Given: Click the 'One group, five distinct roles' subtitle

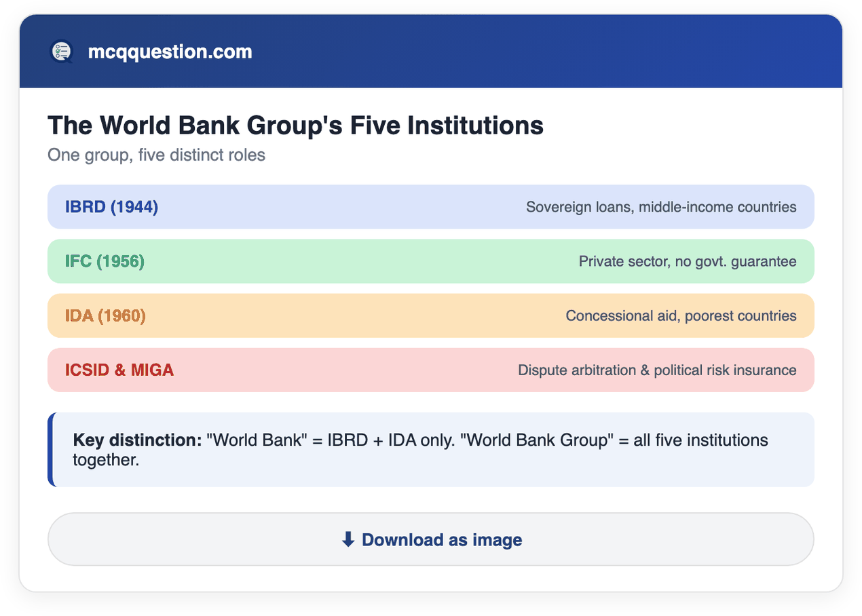Looking at the screenshot, I should click(156, 155).
